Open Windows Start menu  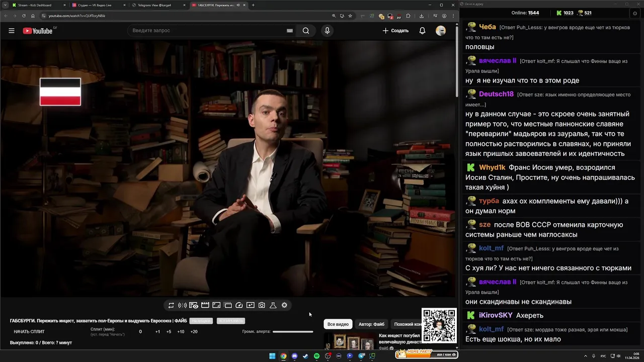click(272, 356)
